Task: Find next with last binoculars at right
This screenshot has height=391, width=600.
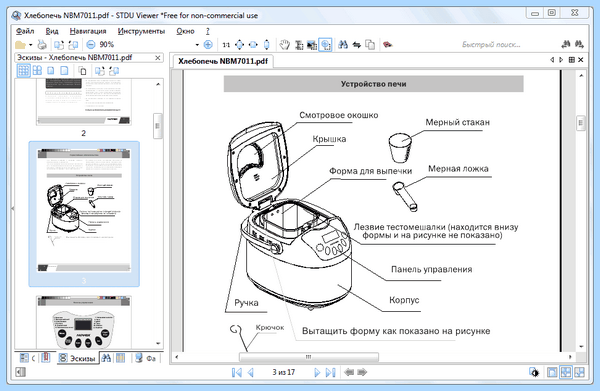Action: coord(579,45)
